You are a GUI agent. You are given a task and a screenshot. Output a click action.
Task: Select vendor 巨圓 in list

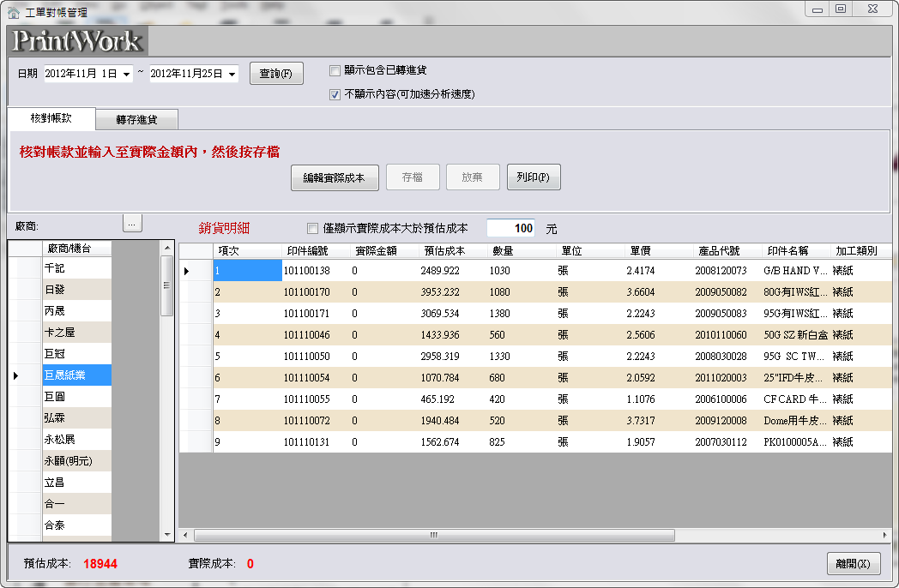tap(77, 397)
